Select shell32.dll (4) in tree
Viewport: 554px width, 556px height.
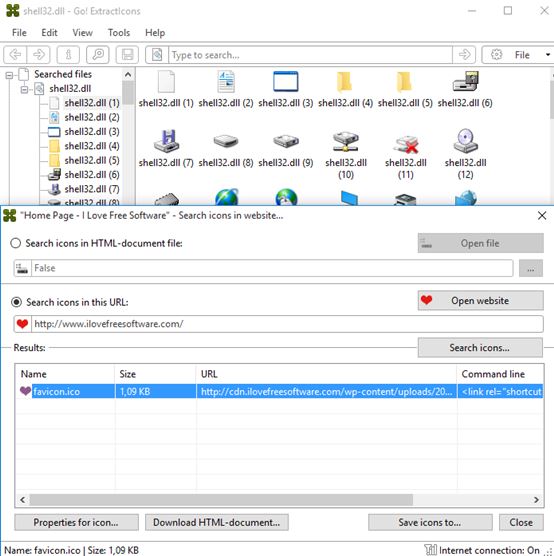(92, 146)
